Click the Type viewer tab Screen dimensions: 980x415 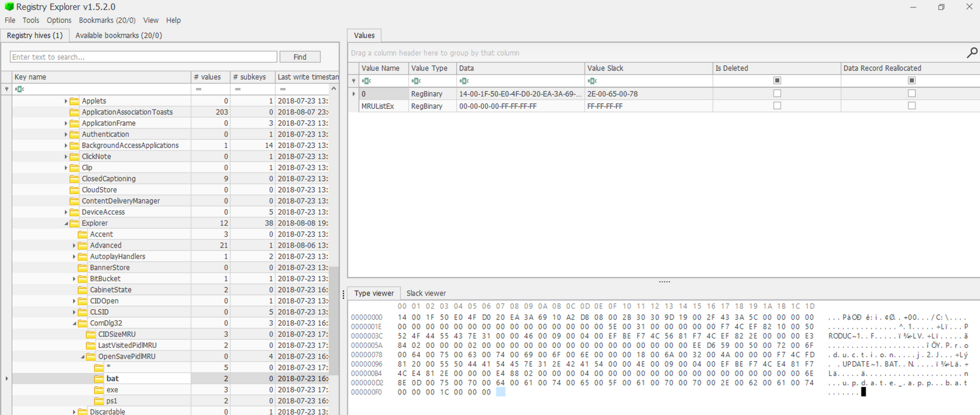pos(374,293)
